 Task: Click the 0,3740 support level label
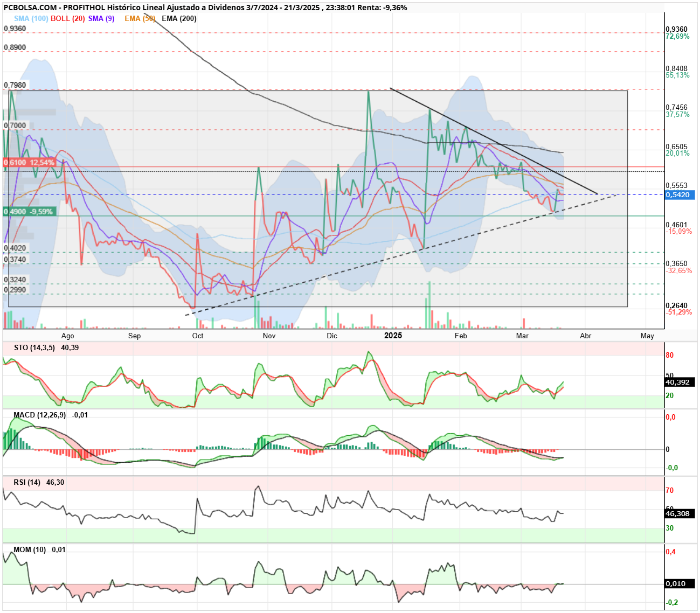click(15, 260)
